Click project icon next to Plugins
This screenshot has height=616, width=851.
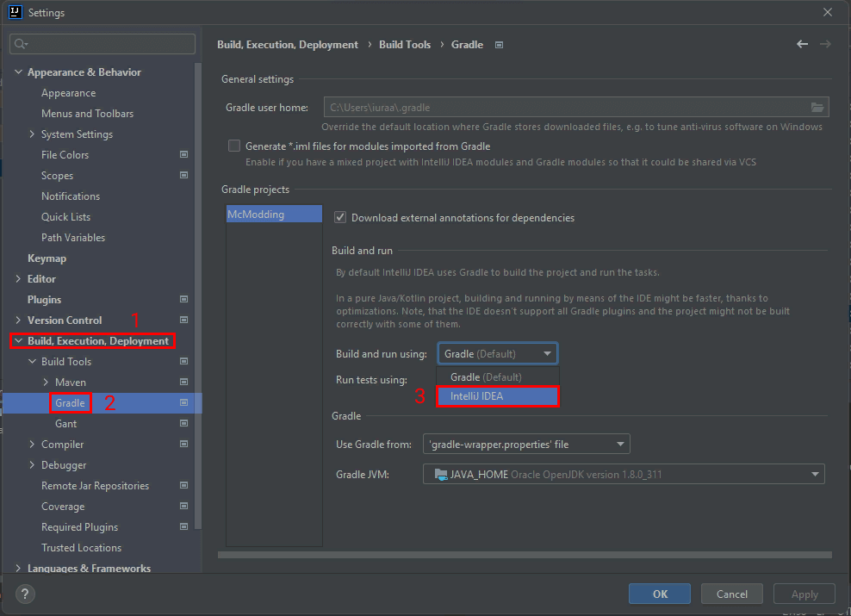[183, 300]
